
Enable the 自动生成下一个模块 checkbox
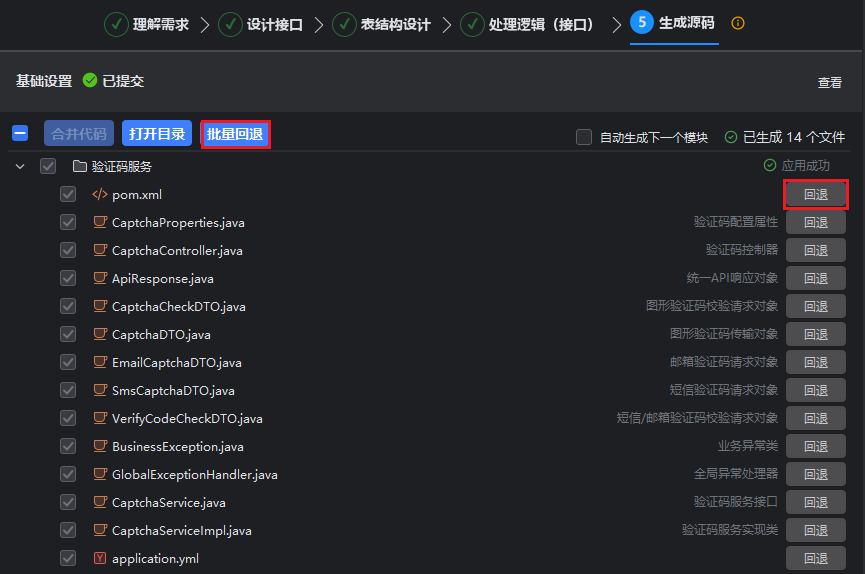tap(584, 137)
